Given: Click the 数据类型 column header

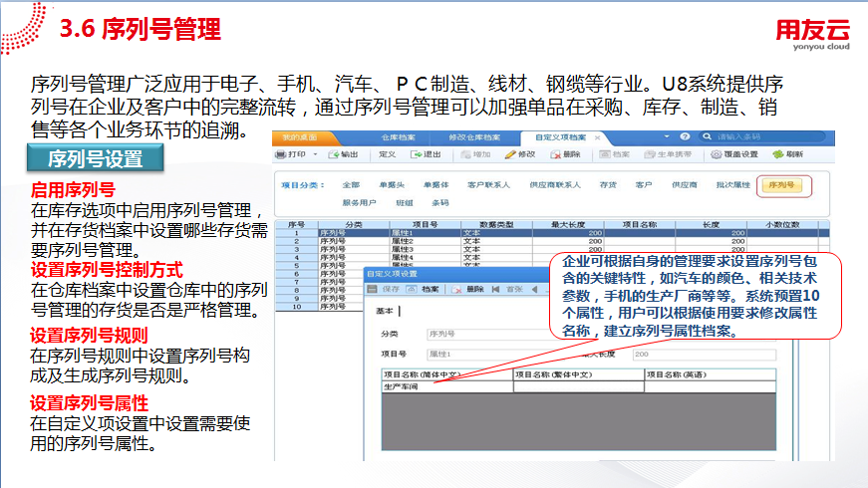Looking at the screenshot, I should click(496, 225).
